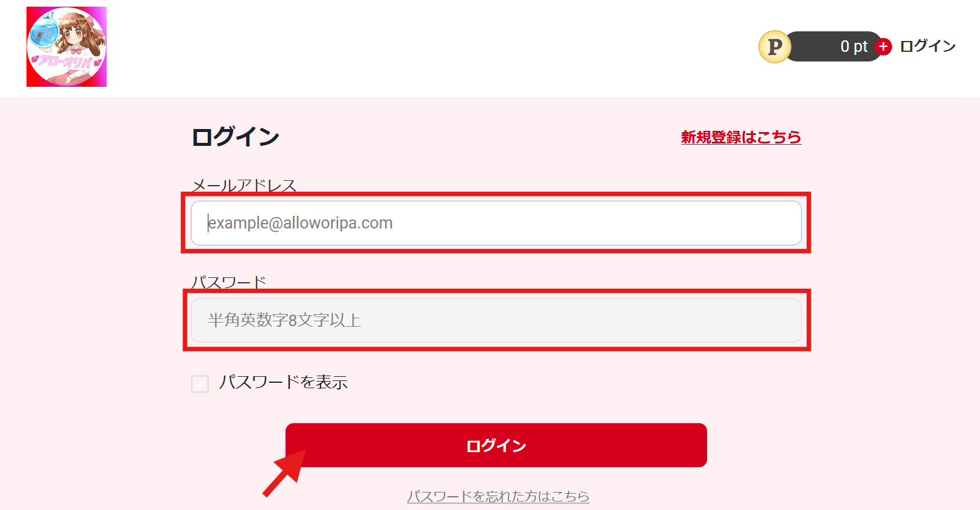Screen dimensions: 980x510
Task: Focus the メールアドレス email input field
Action: coord(496,223)
